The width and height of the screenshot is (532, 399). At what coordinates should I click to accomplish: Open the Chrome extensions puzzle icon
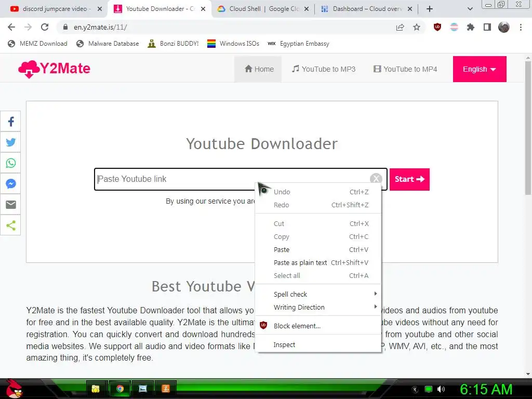coord(471,27)
